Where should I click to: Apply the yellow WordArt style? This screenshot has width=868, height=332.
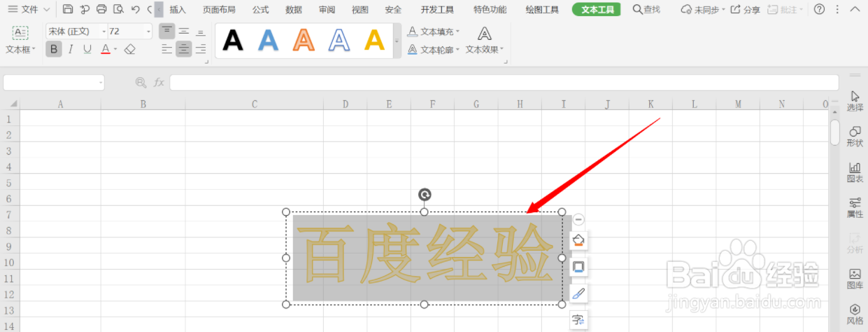[375, 41]
